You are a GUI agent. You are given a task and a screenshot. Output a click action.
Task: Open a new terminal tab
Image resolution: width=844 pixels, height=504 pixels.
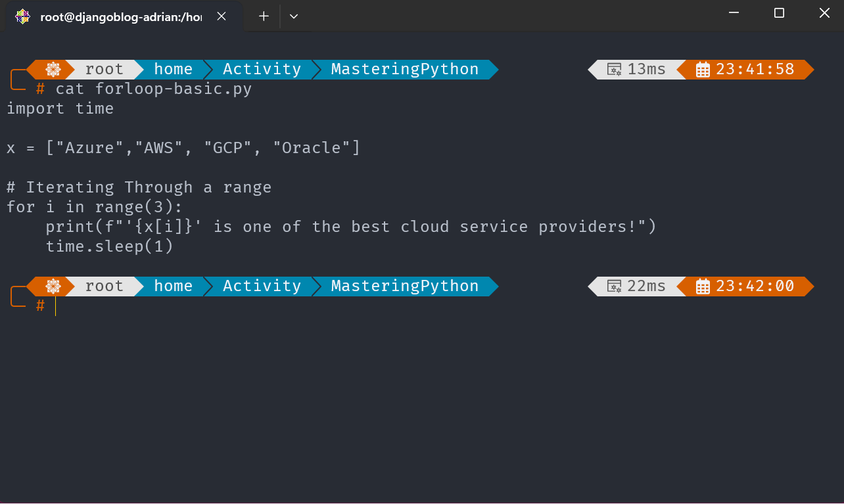264,16
